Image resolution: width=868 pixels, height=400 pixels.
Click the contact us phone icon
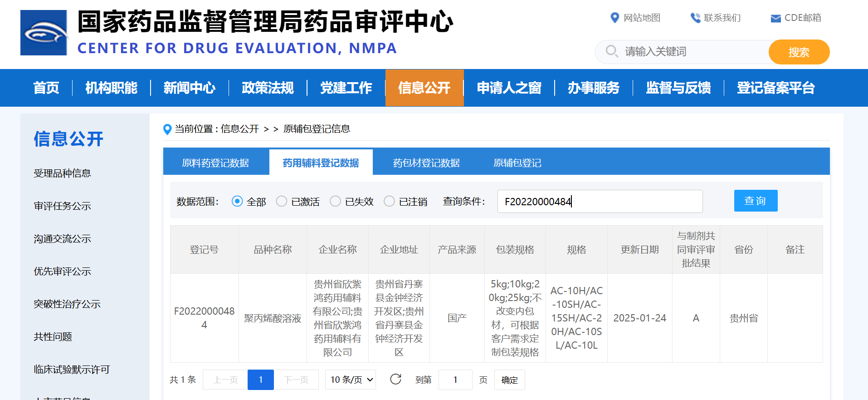695,18
